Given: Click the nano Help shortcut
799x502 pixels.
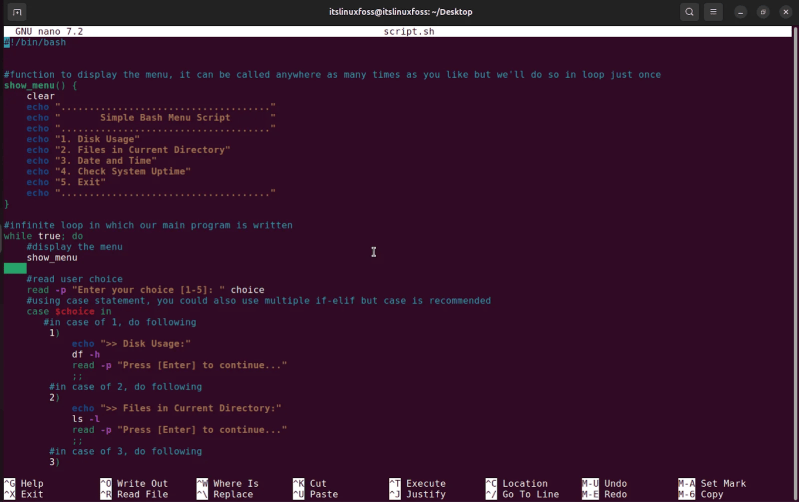Looking at the screenshot, I should (x=24, y=483).
